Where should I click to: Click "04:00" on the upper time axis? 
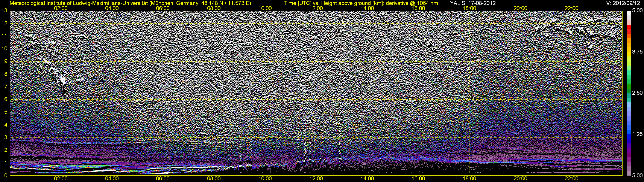112,8
